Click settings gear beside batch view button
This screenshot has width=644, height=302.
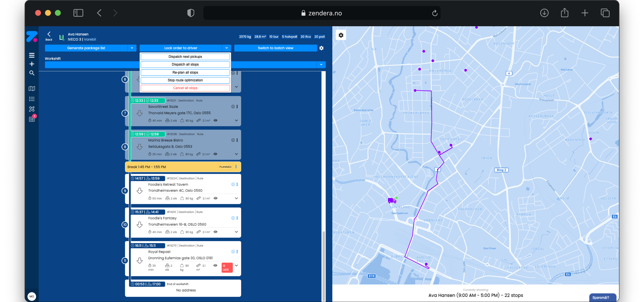click(x=322, y=48)
